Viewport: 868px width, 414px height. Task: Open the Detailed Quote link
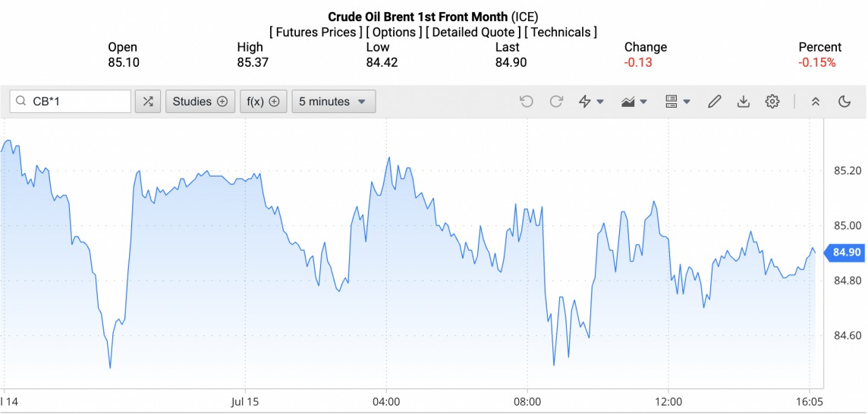click(x=473, y=32)
